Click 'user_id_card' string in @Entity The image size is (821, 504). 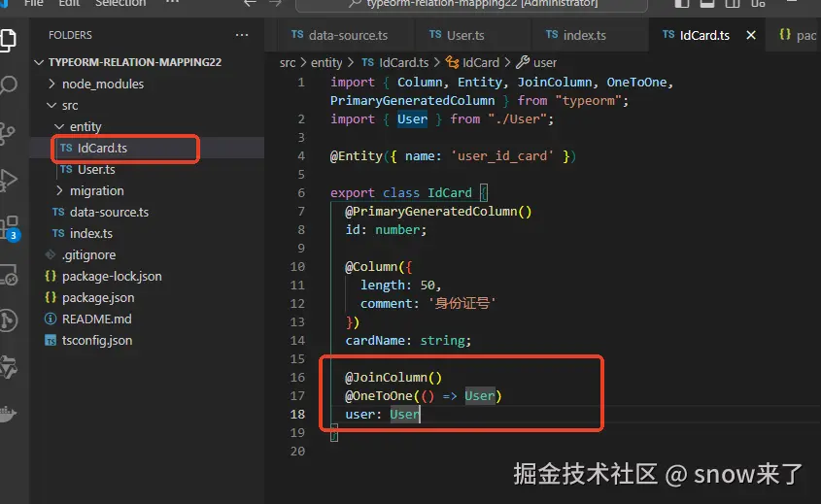(502, 156)
